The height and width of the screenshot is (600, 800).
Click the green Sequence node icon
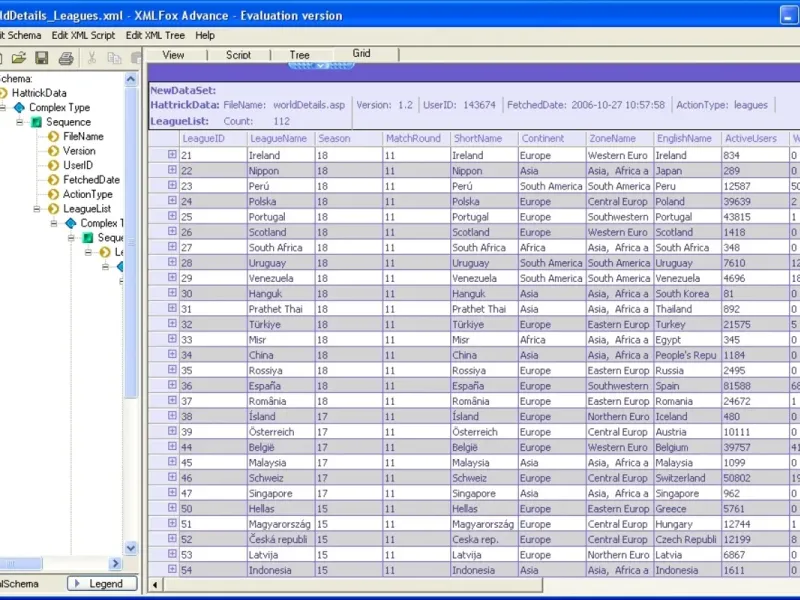[36, 122]
